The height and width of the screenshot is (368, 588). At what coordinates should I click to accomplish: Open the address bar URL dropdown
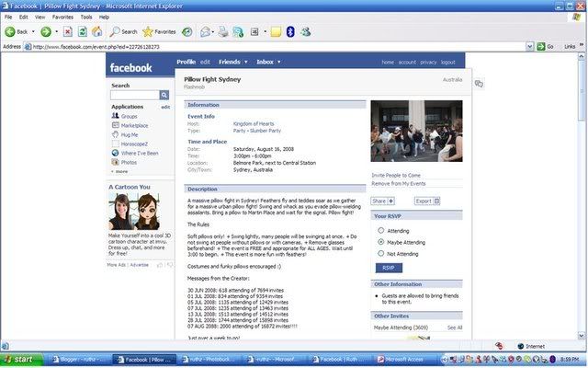529,47
